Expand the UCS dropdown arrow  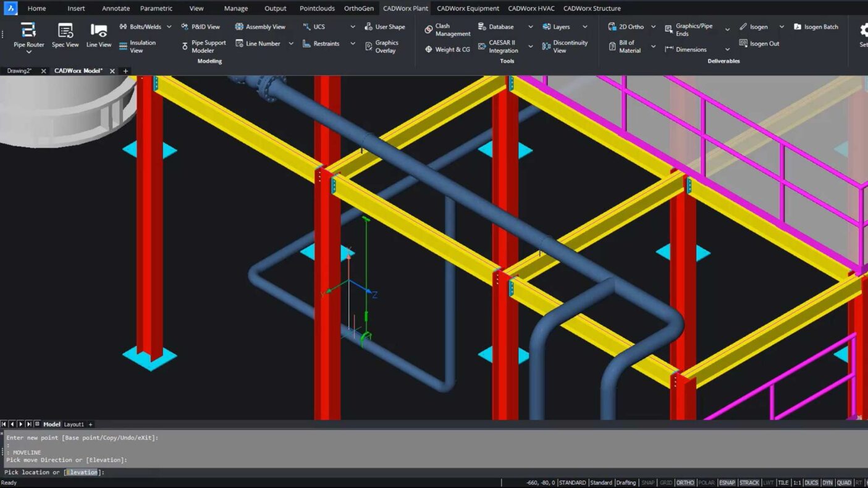click(x=353, y=27)
